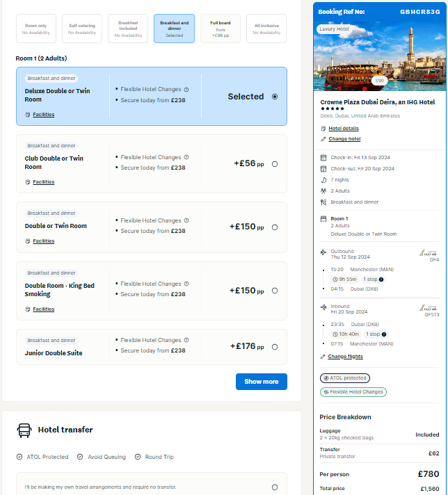Click inbound 1 stop info icon
Image resolution: width=448 pixels, height=495 pixels.
pos(384,334)
